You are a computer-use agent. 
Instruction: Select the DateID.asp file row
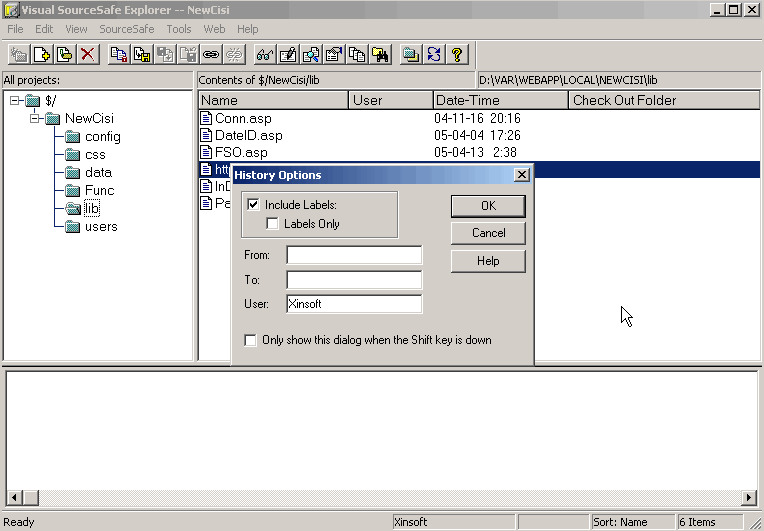pyautogui.click(x=479, y=135)
